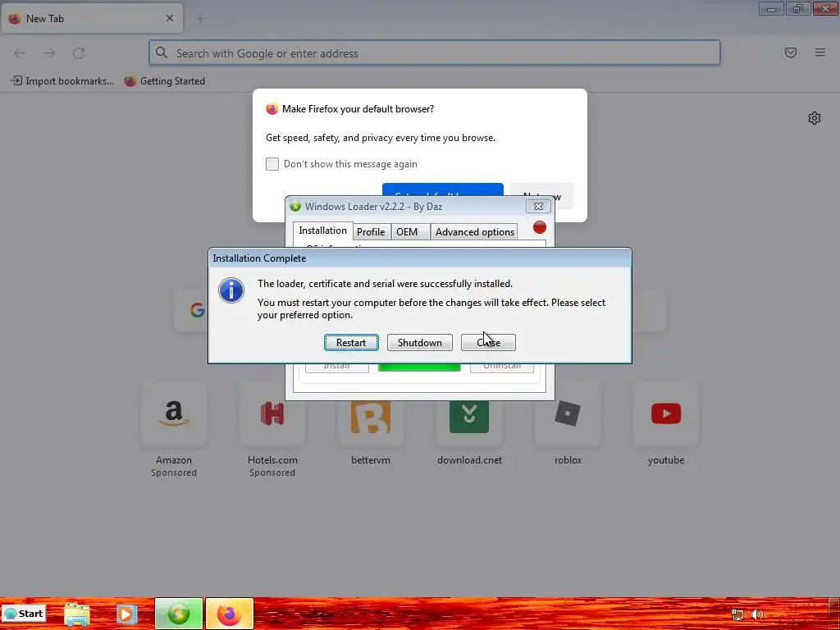Open the bettervm shortcut tile

click(x=371, y=417)
